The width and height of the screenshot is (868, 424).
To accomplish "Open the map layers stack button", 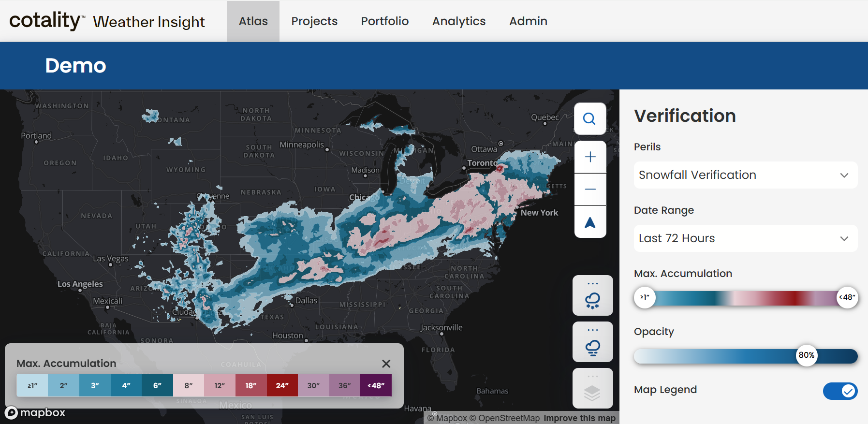I will (x=592, y=388).
